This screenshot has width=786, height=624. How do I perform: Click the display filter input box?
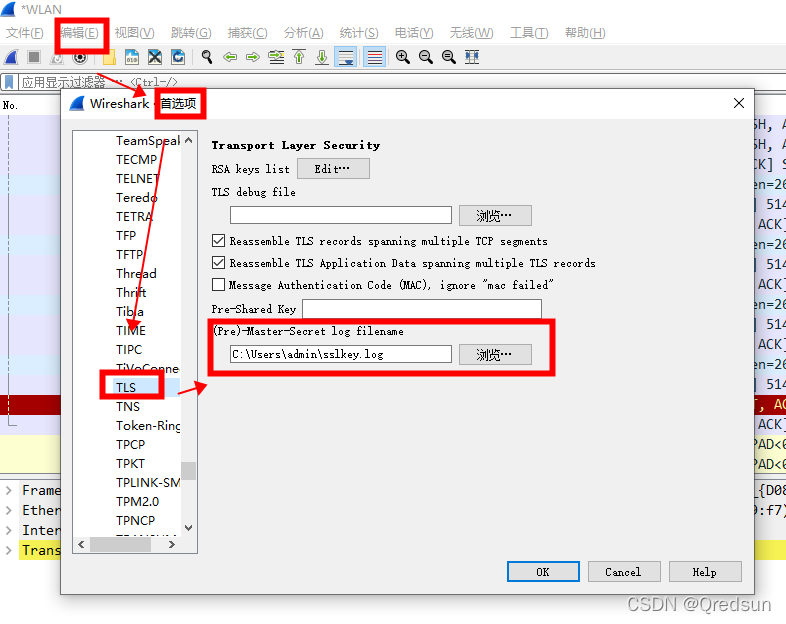[x=401, y=82]
